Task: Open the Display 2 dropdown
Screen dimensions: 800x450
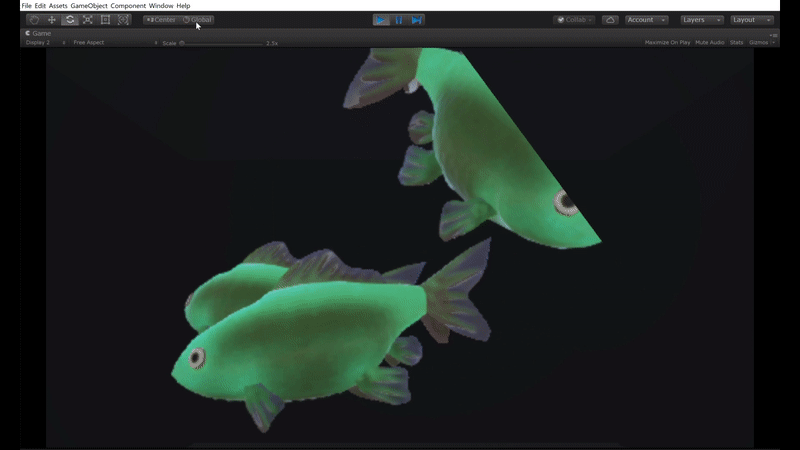Action: click(45, 43)
